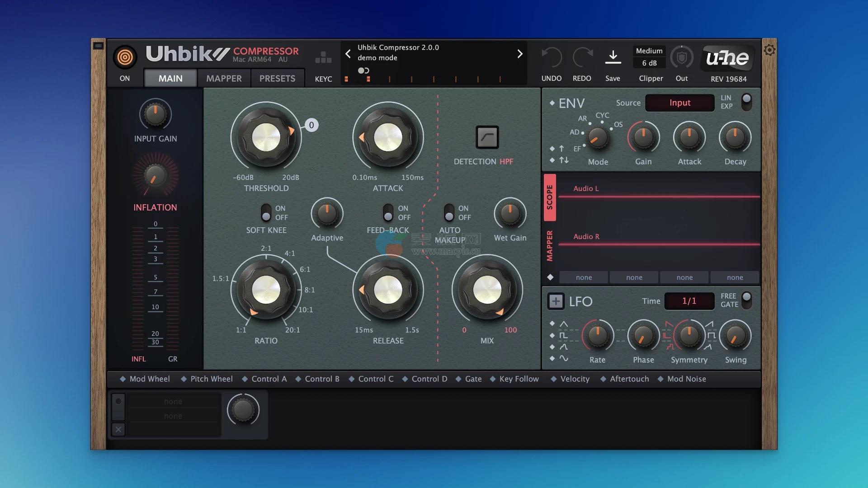Open the LFO Time 1/1 selector
The width and height of the screenshot is (868, 488).
tap(689, 301)
